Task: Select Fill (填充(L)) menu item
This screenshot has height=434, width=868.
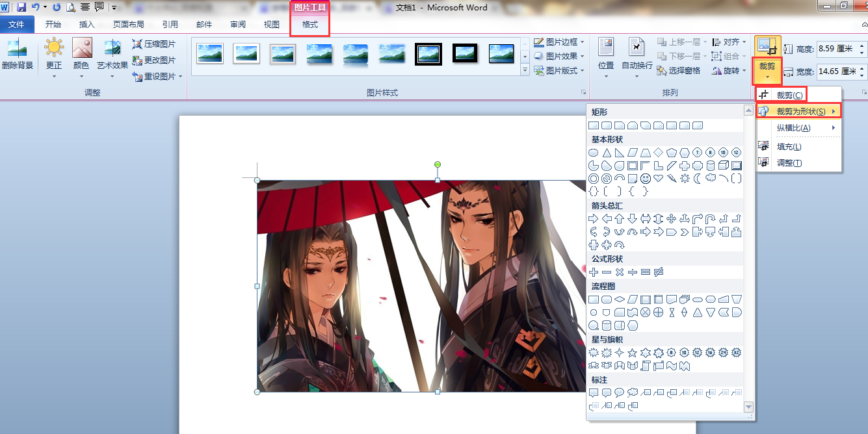Action: pyautogui.click(x=799, y=147)
